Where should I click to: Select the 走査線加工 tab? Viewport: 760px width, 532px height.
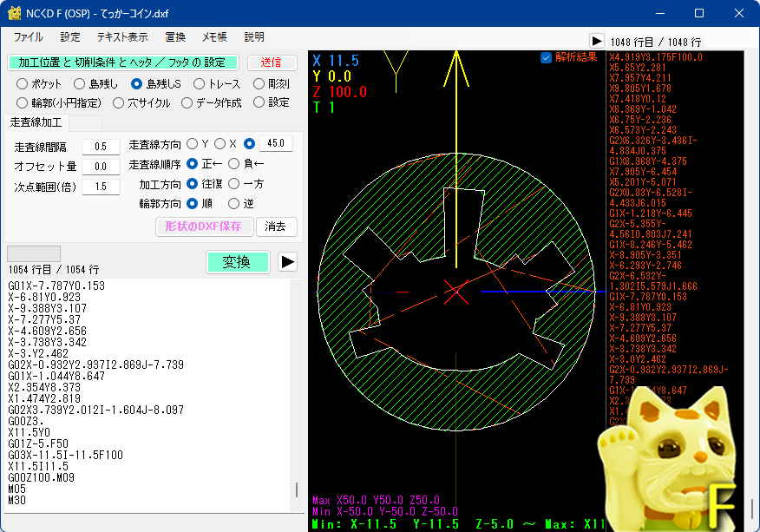pos(35,122)
